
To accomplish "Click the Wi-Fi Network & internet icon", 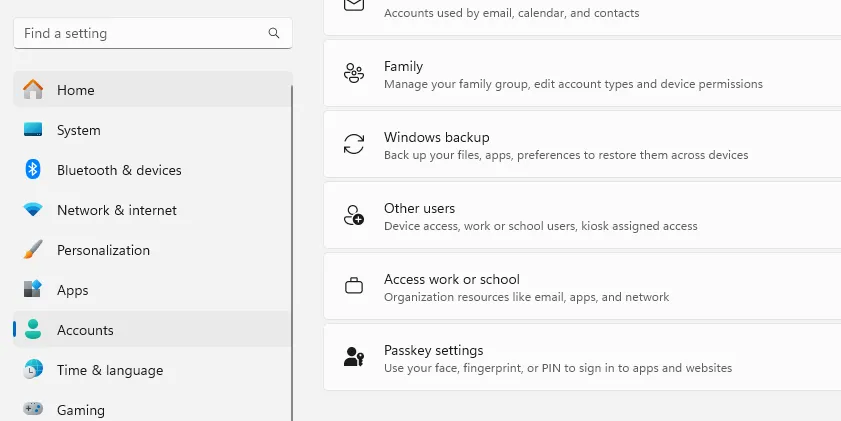I will click(x=33, y=210).
